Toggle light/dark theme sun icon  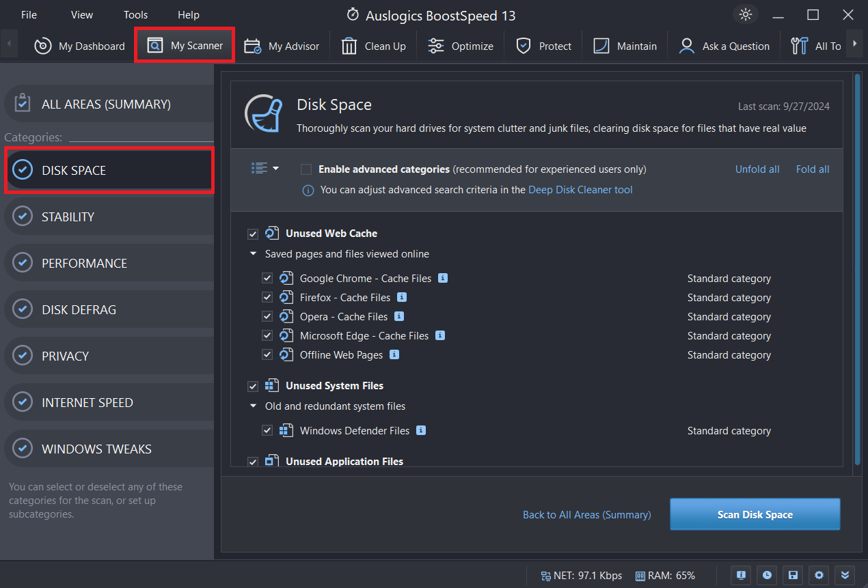pos(746,14)
